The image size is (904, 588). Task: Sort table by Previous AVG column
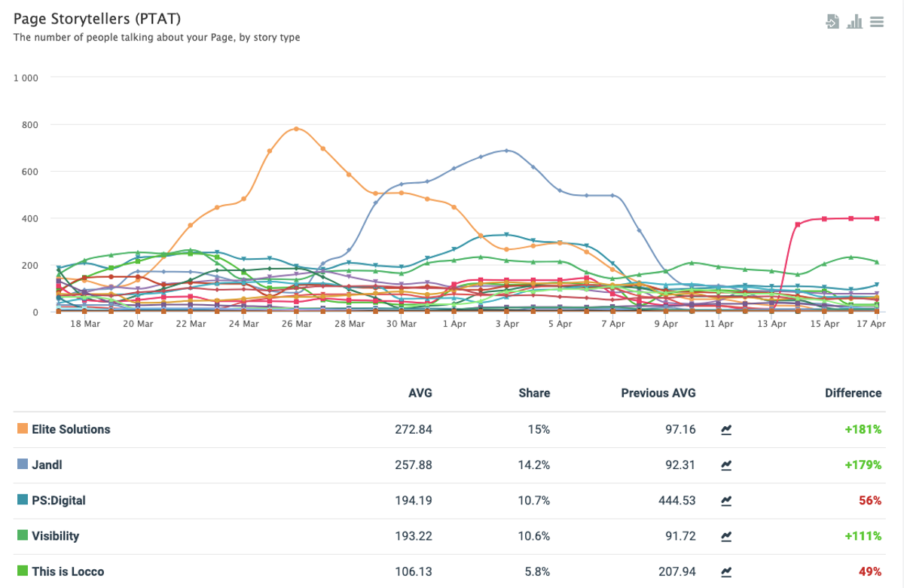coord(658,393)
